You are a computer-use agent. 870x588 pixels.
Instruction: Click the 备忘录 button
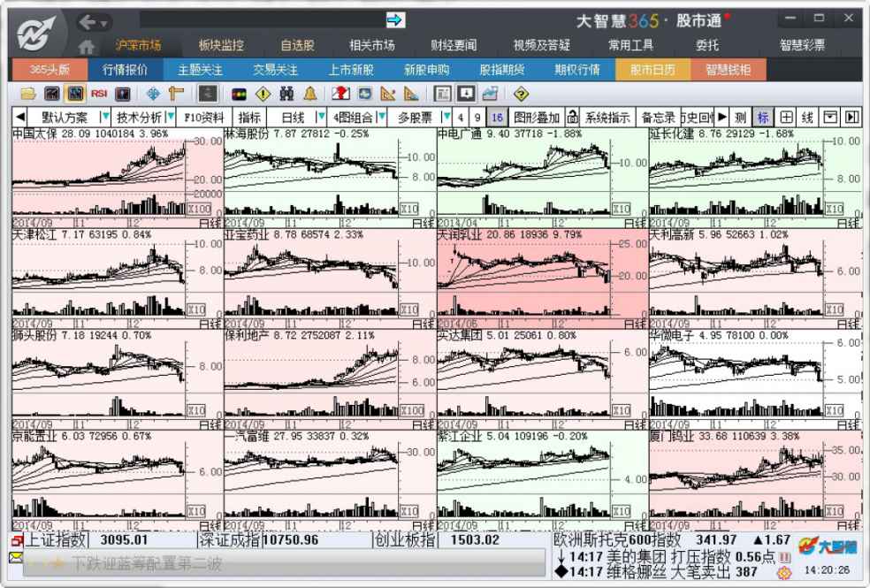pos(658,118)
